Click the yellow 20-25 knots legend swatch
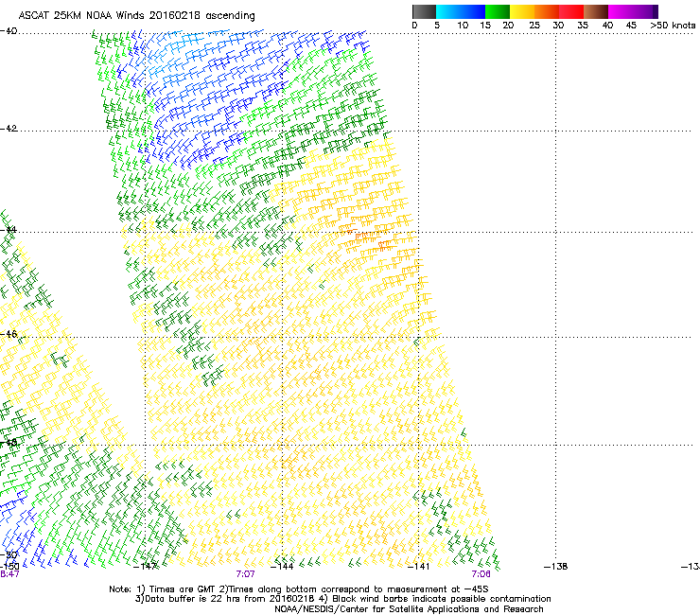 [x=522, y=11]
